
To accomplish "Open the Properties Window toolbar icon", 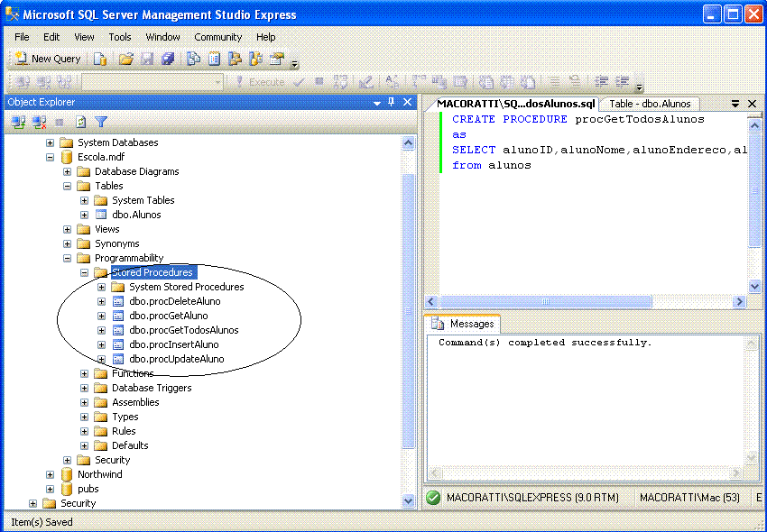I will coord(277,60).
